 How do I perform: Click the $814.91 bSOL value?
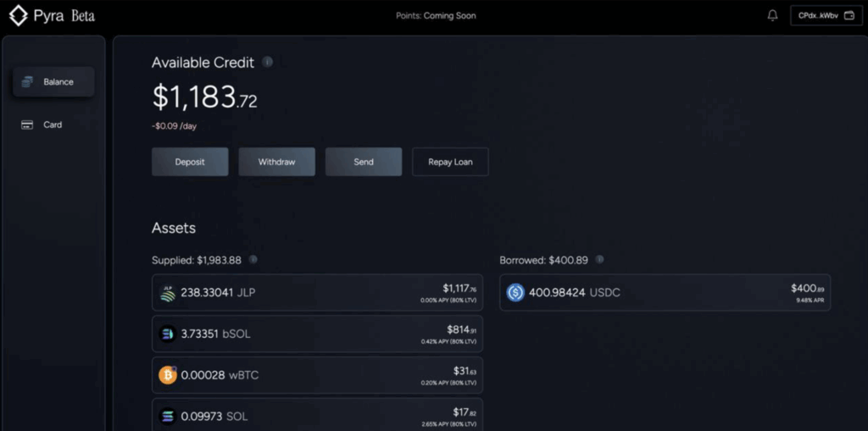(x=462, y=329)
